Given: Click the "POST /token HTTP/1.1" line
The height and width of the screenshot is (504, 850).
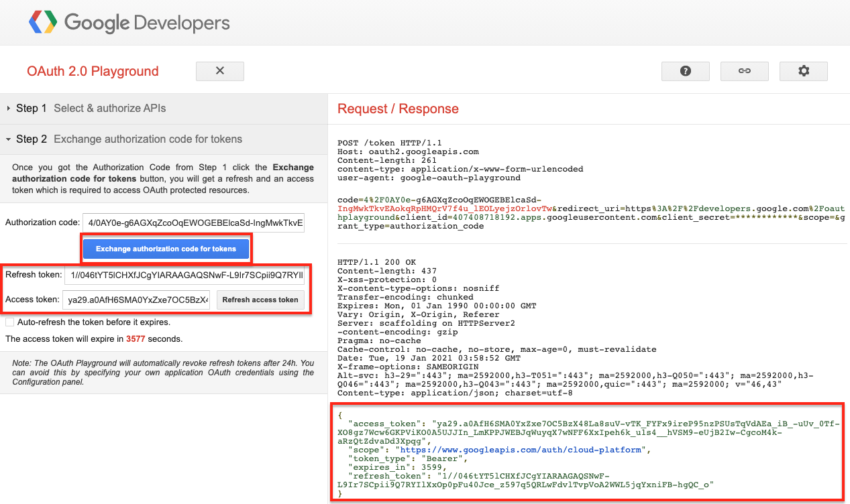Looking at the screenshot, I should (x=390, y=143).
